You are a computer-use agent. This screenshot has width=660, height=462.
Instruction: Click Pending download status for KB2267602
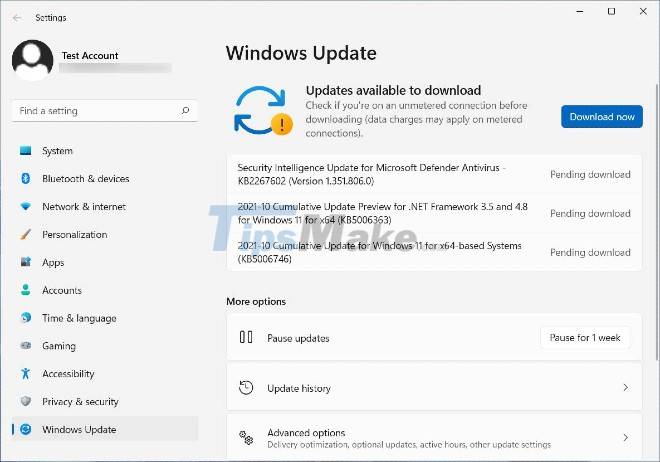point(590,174)
